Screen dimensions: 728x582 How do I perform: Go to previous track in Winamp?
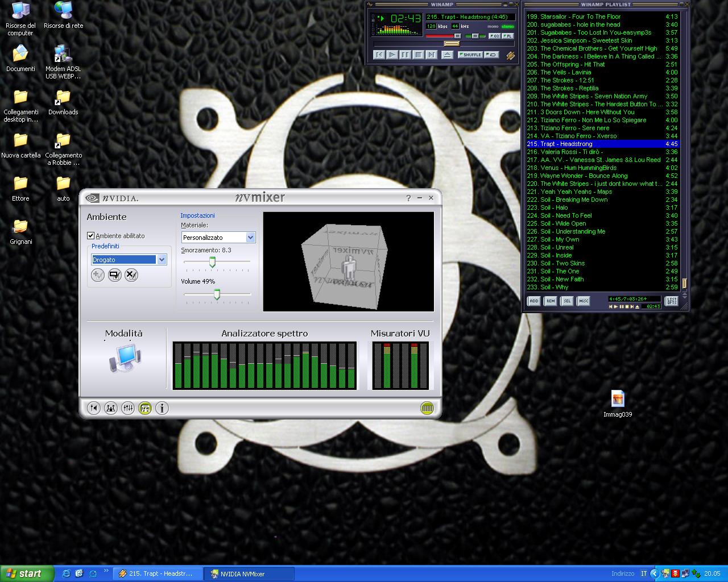tap(379, 55)
